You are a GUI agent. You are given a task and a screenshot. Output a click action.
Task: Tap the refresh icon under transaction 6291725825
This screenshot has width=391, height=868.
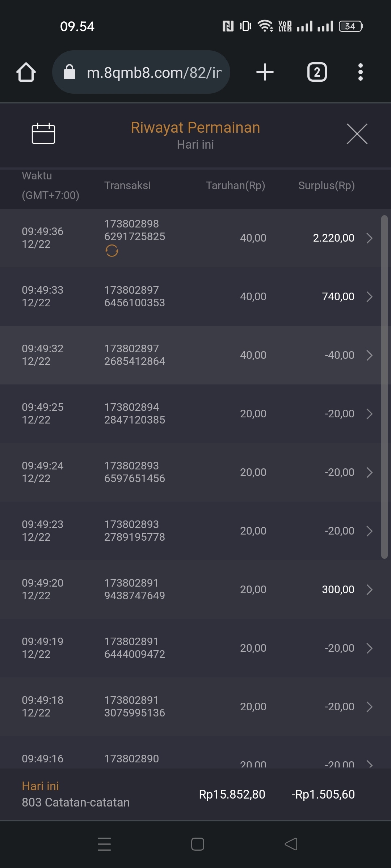pos(112,251)
